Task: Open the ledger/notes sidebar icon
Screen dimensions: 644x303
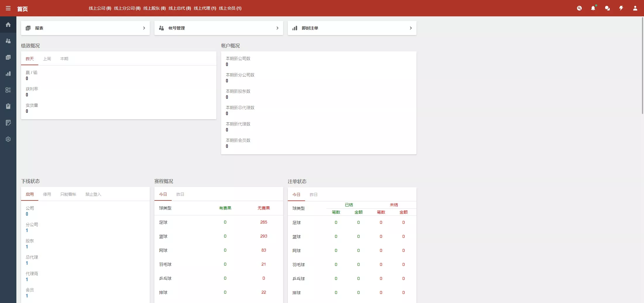Action: [x=8, y=122]
